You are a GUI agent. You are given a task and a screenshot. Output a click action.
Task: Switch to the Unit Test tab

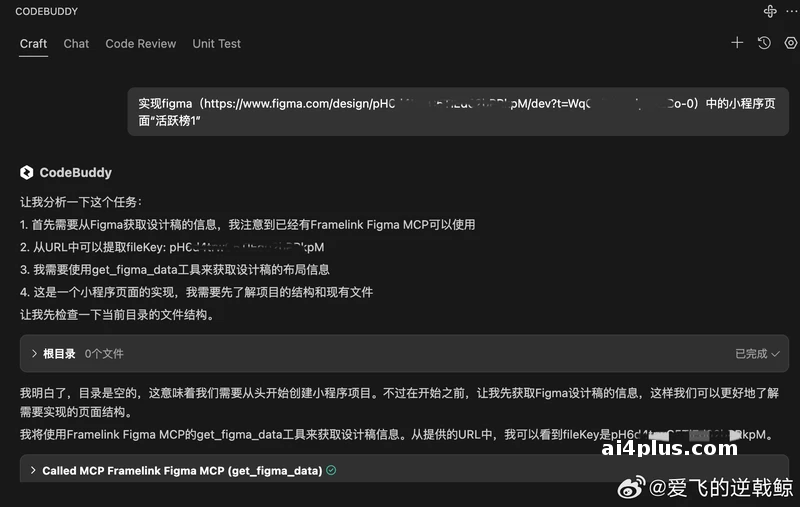point(216,44)
